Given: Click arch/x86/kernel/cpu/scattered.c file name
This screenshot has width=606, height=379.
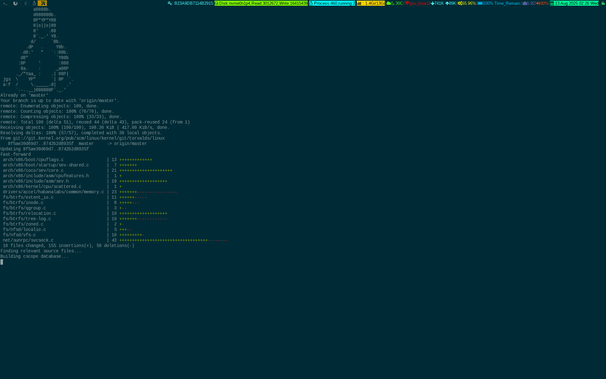Looking at the screenshot, I should (42, 187).
